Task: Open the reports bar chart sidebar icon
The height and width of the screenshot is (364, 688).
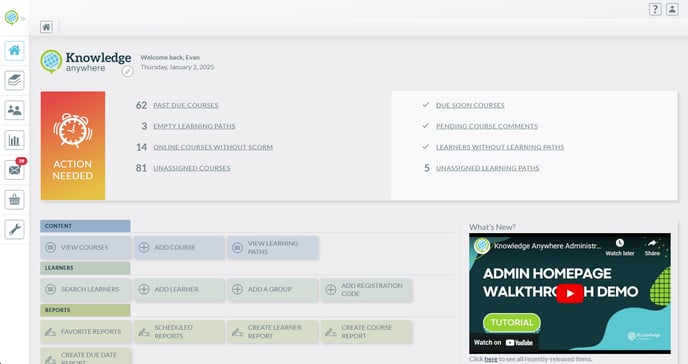Action: tap(14, 140)
